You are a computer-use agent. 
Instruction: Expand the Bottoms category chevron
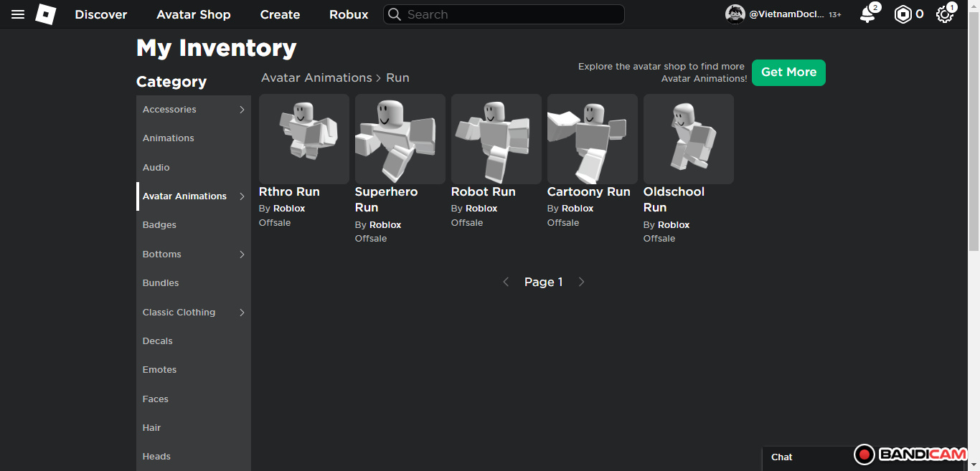[x=242, y=254]
